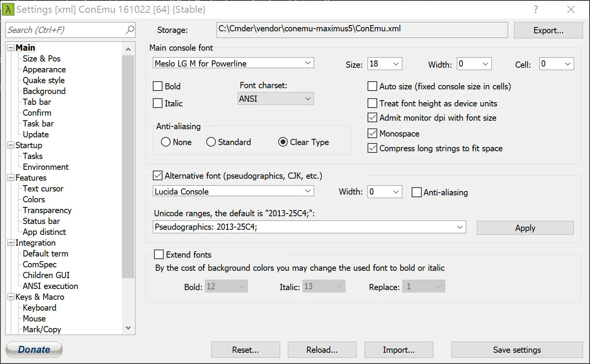This screenshot has height=364, width=590.
Task: Open Size & Pos settings page
Action: tap(41, 59)
